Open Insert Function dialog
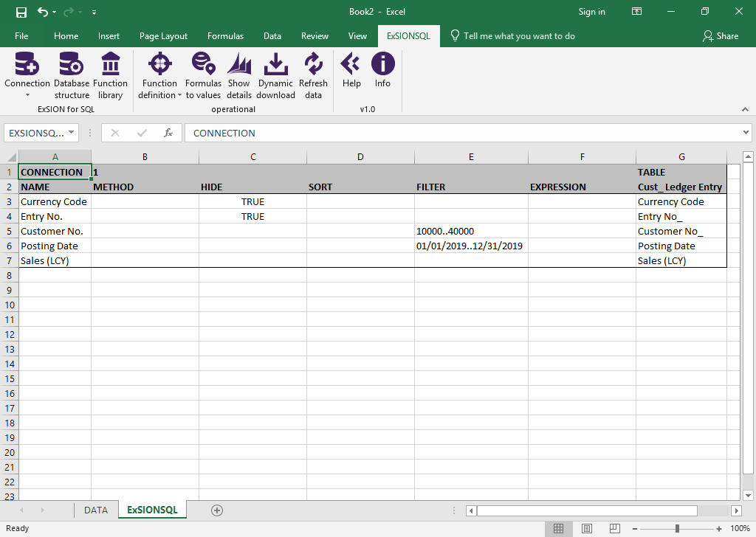This screenshot has width=756, height=537. [x=168, y=133]
